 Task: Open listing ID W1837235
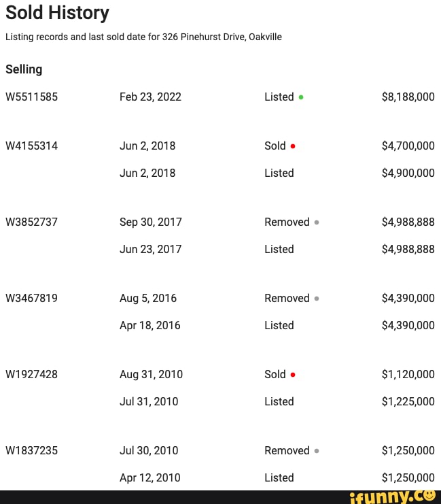[x=31, y=451]
